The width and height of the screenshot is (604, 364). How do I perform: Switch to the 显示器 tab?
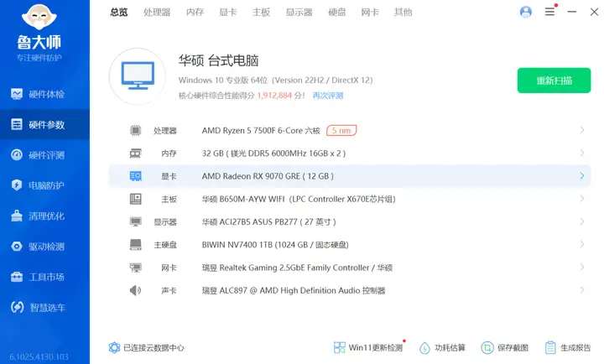click(299, 12)
